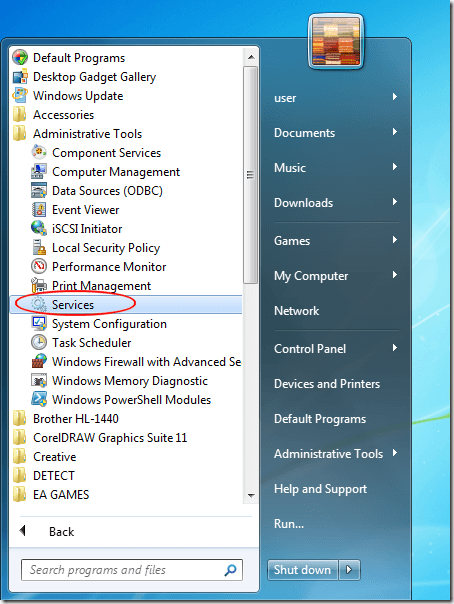This screenshot has width=454, height=604.
Task: Click the Windows PowerShell Modules icon
Action: click(39, 399)
